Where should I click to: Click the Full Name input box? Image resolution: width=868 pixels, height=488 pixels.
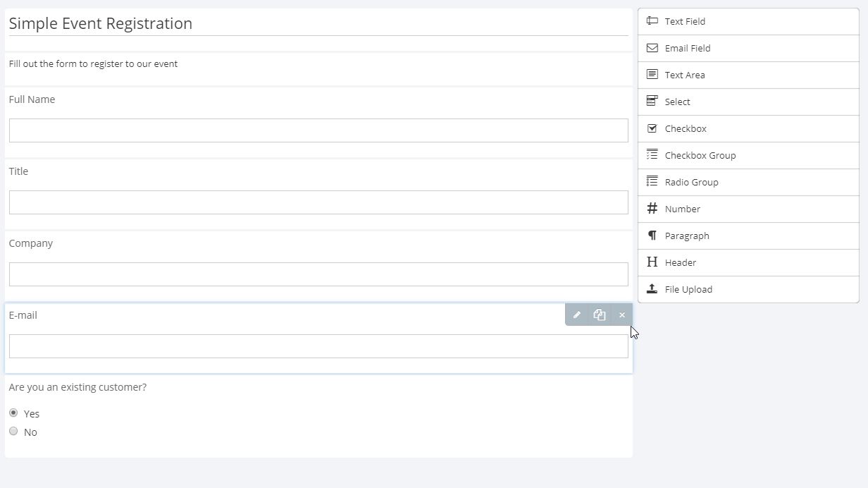click(318, 130)
